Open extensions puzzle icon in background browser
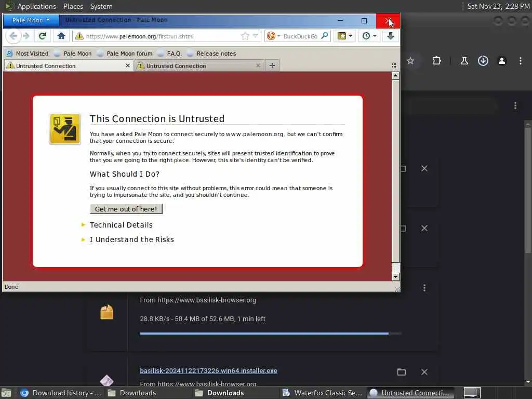The height and width of the screenshot is (399, 532). pyautogui.click(x=436, y=61)
